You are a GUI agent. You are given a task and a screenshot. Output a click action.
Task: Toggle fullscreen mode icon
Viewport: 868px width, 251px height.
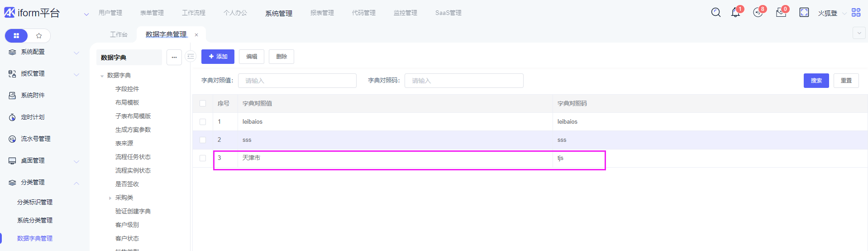pos(804,13)
